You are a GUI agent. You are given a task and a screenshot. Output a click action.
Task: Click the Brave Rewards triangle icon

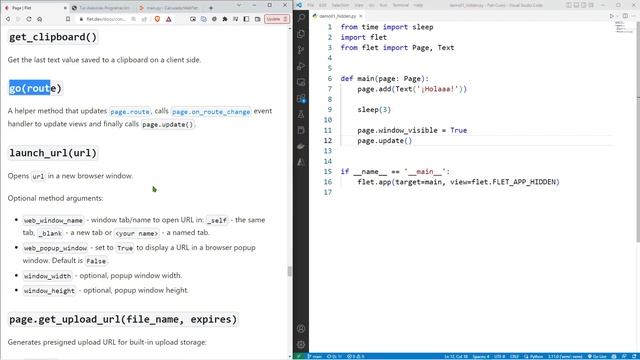[169, 19]
